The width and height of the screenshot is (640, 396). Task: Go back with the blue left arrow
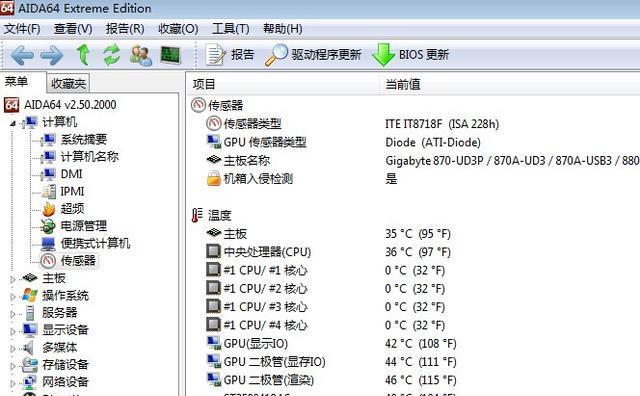[x=22, y=55]
